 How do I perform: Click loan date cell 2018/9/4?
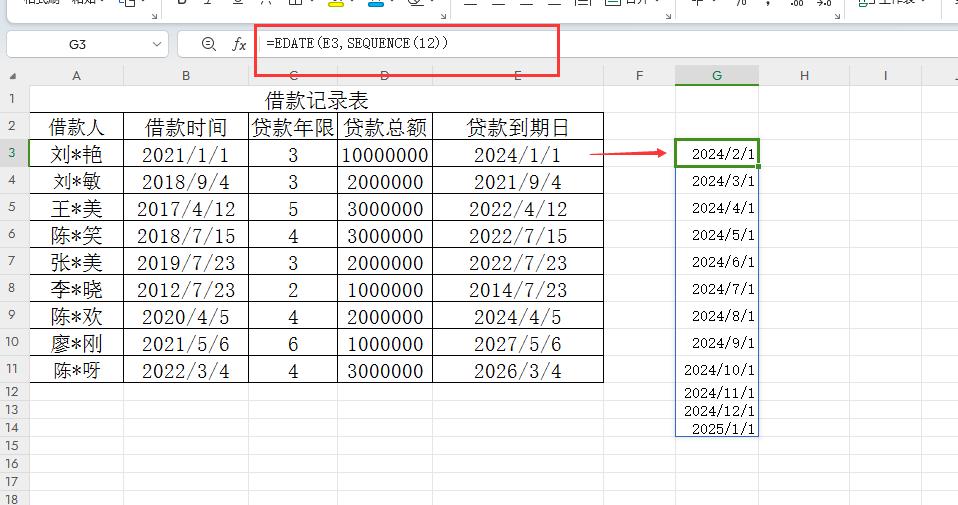[186, 181]
